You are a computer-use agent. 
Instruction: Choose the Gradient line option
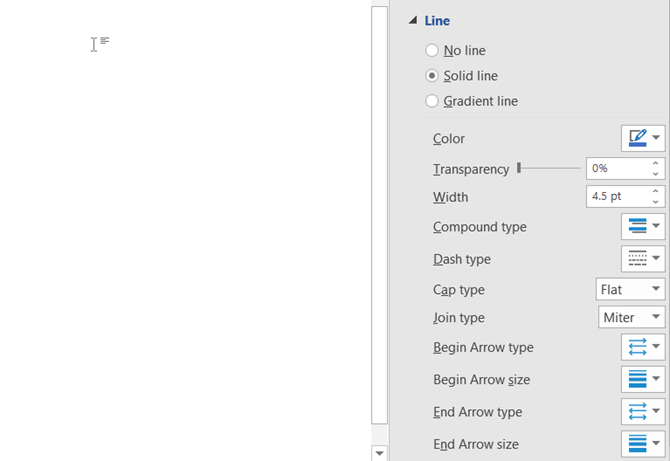click(x=432, y=101)
